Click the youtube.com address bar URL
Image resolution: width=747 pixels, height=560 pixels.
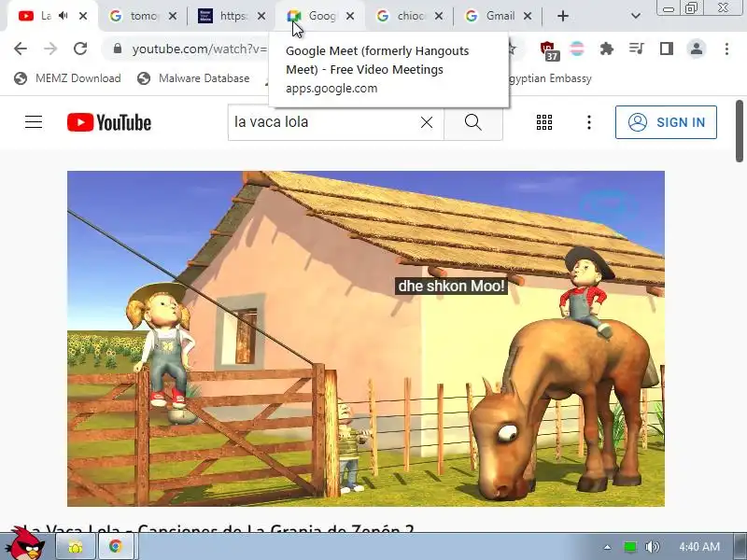point(200,49)
